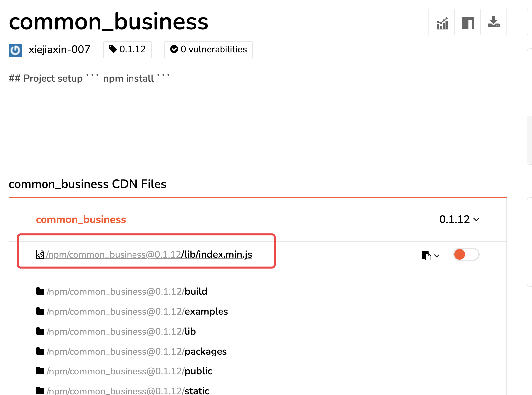
Task: Click the xiejiaxin-007 avatar image
Action: 15,50
